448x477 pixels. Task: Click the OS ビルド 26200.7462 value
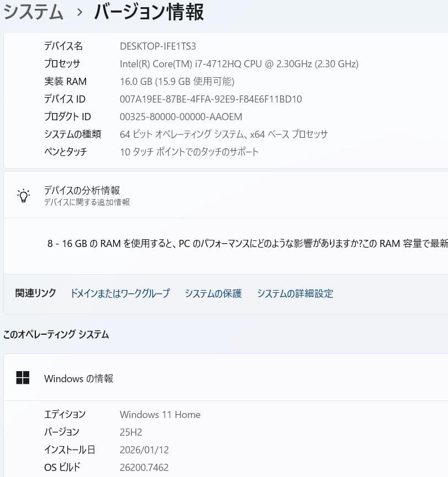pyautogui.click(x=146, y=467)
